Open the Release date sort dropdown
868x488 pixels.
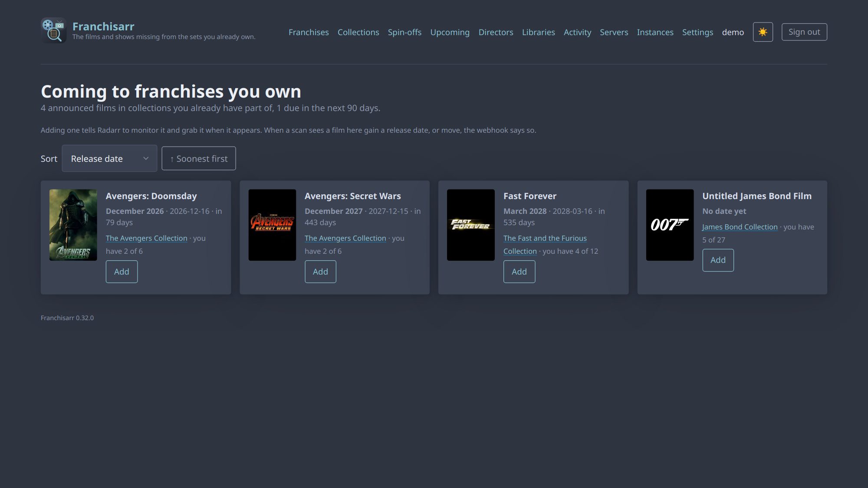pyautogui.click(x=109, y=158)
